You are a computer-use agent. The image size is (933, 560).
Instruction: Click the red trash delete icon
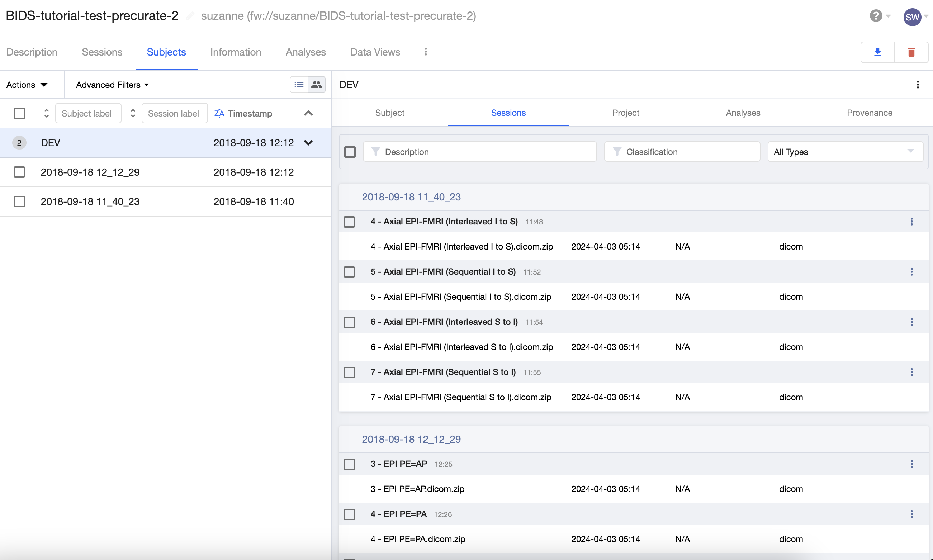click(x=911, y=52)
